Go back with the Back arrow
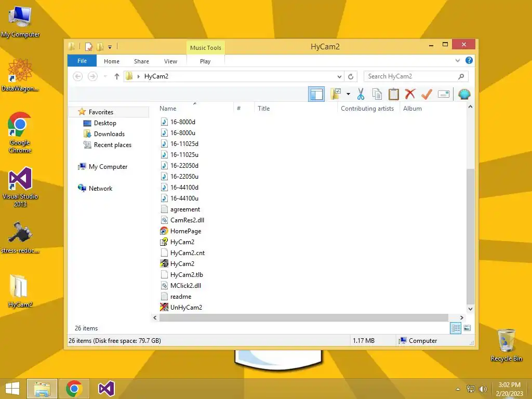This screenshot has width=532, height=399. point(78,76)
